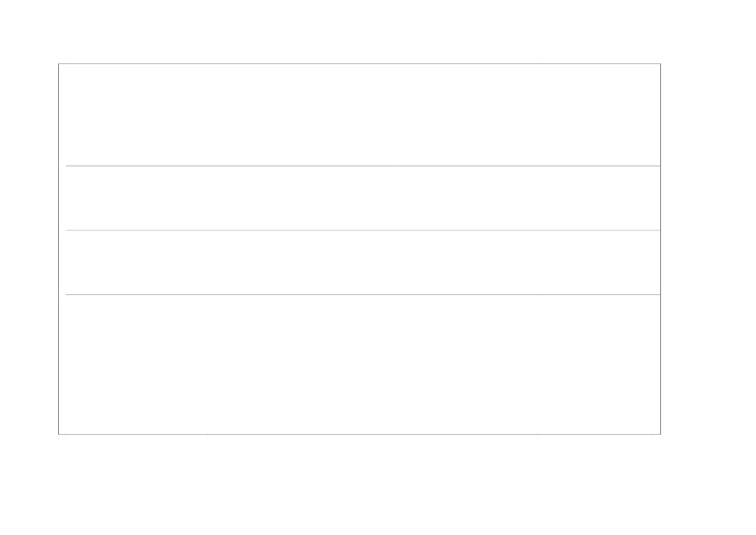The width and height of the screenshot is (756, 535).
Task: Click the divider line below the top row
Action: pos(362,166)
